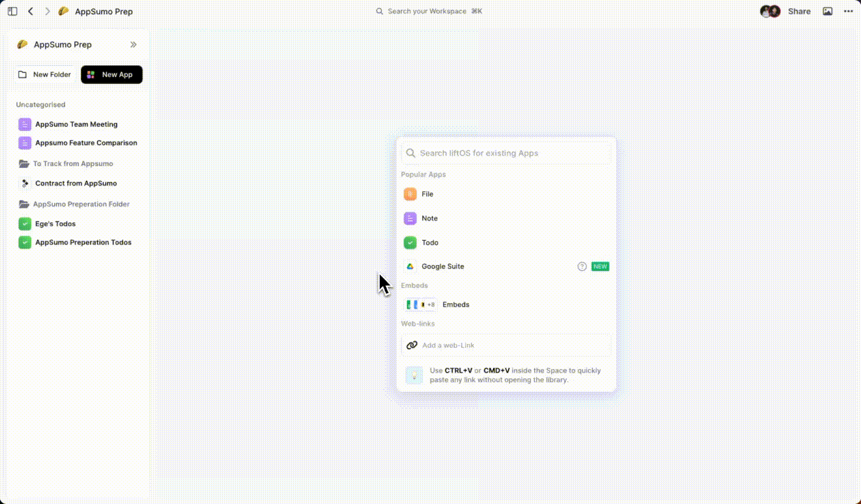
Task: Open the workspace search bar
Action: tap(430, 11)
